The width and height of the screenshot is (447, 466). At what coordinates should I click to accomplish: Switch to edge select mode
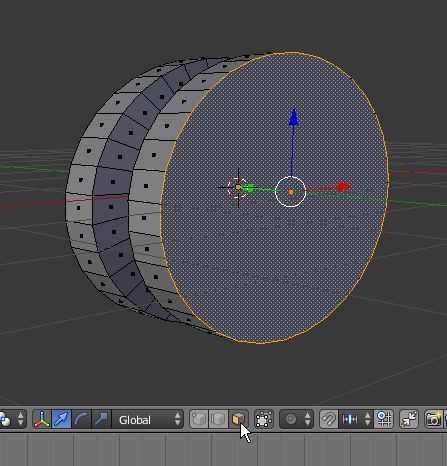(218, 419)
